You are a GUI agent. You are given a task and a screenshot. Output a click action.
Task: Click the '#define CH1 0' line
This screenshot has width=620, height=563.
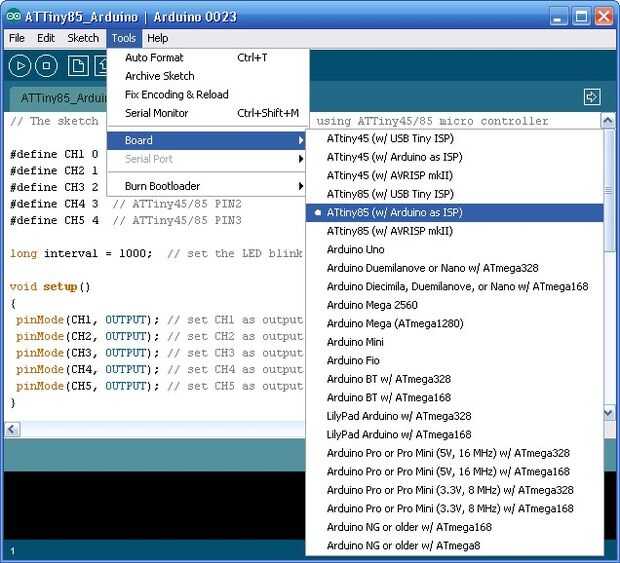point(54,154)
